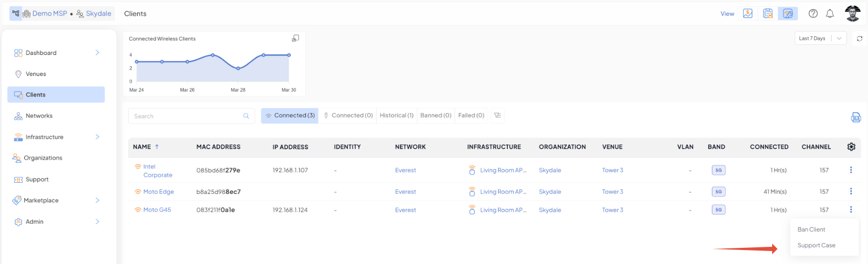Image resolution: width=868 pixels, height=264 pixels.
Task: Click the clear filter icon
Action: pos(498,115)
